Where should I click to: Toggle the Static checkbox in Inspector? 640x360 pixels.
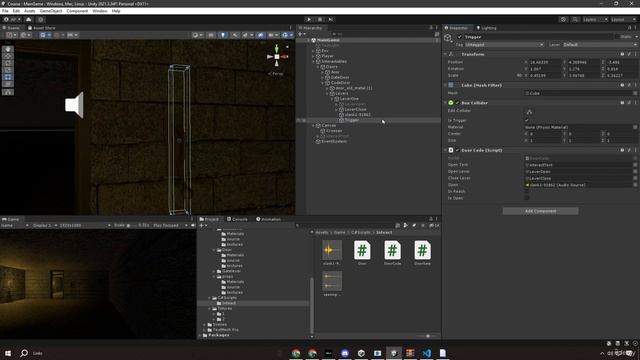(x=617, y=37)
